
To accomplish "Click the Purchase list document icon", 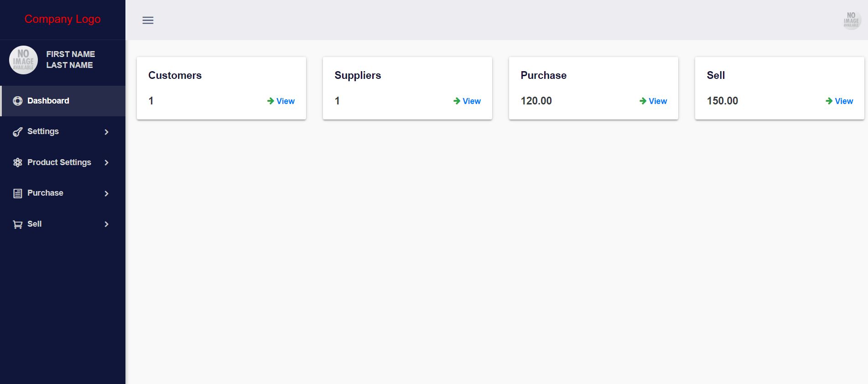I will click(x=17, y=193).
